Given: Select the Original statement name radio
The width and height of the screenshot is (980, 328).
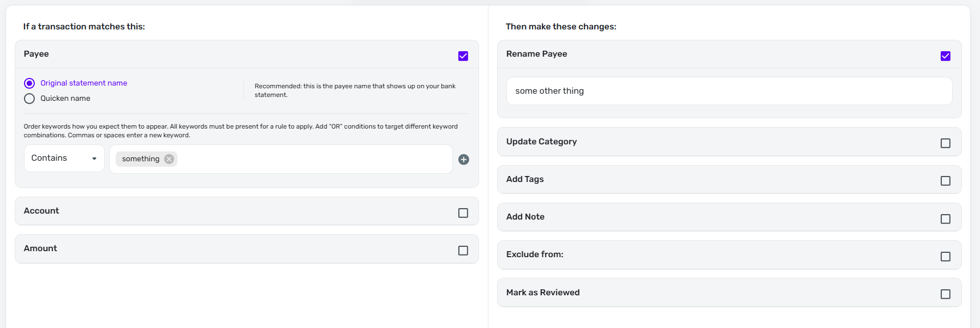Looking at the screenshot, I should point(29,83).
